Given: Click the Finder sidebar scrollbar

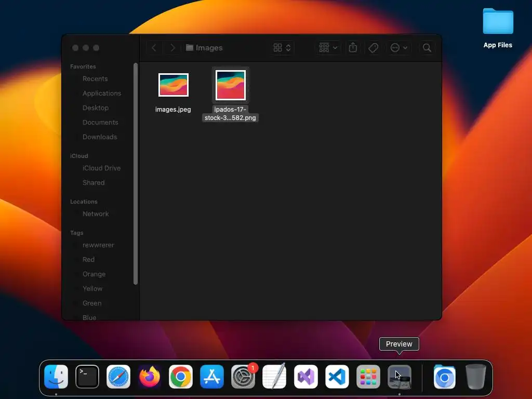Looking at the screenshot, I should (x=136, y=174).
